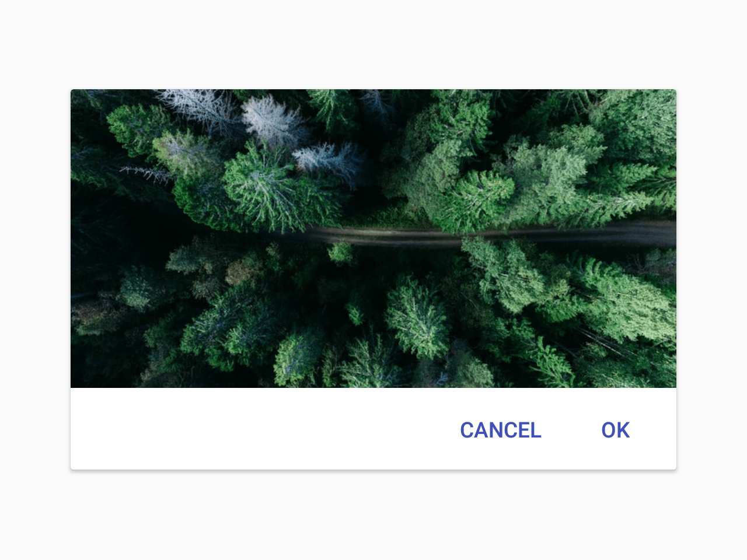Click the gray backdrop right of the dialog
Screen dimensions: 747x560
click(712, 280)
